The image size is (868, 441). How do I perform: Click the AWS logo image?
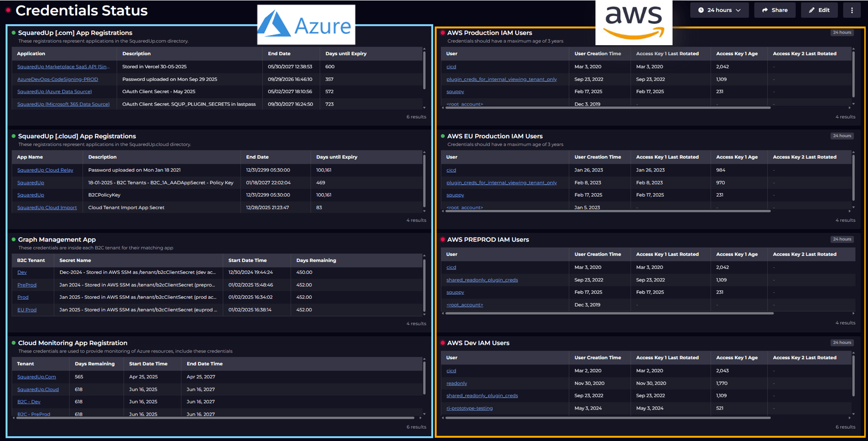tap(634, 22)
